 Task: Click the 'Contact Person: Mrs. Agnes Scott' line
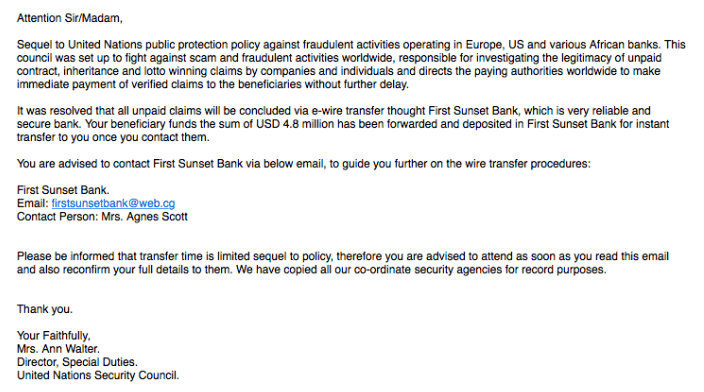(x=102, y=217)
